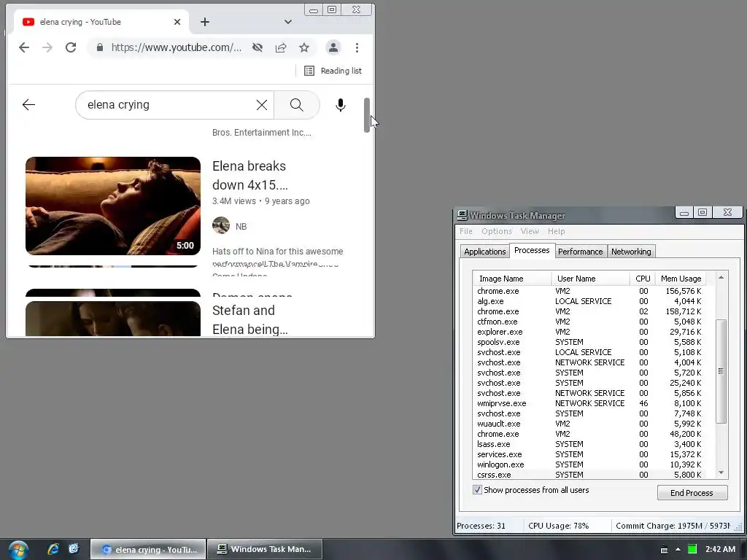Viewport: 747px width, 560px height.
Task: Select the winlogon.exe process row
Action: pos(589,464)
